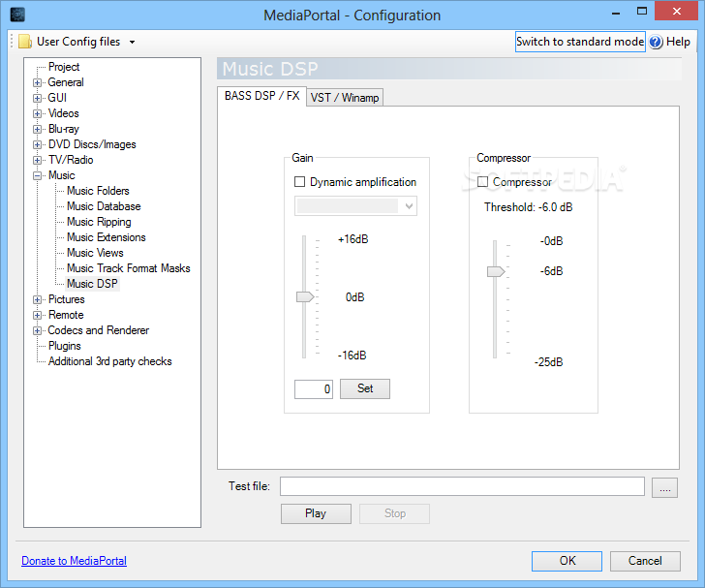
Task: Select Music Views in the tree
Action: point(95,253)
